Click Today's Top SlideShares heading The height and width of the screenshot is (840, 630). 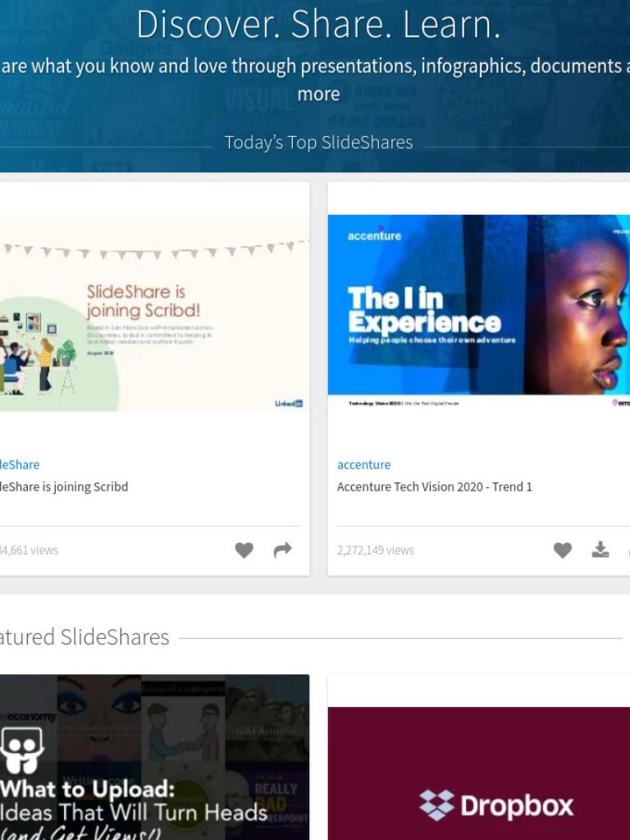318,143
